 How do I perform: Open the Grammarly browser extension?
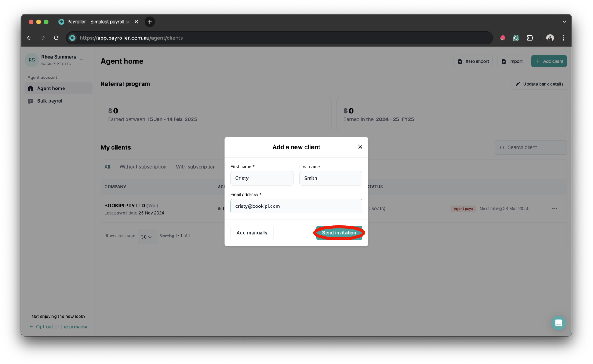pyautogui.click(x=516, y=38)
